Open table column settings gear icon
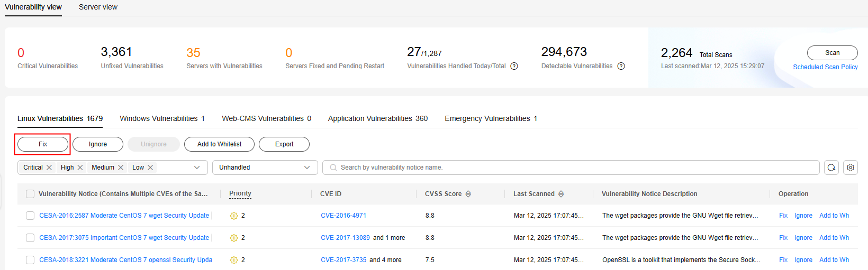 point(851,167)
